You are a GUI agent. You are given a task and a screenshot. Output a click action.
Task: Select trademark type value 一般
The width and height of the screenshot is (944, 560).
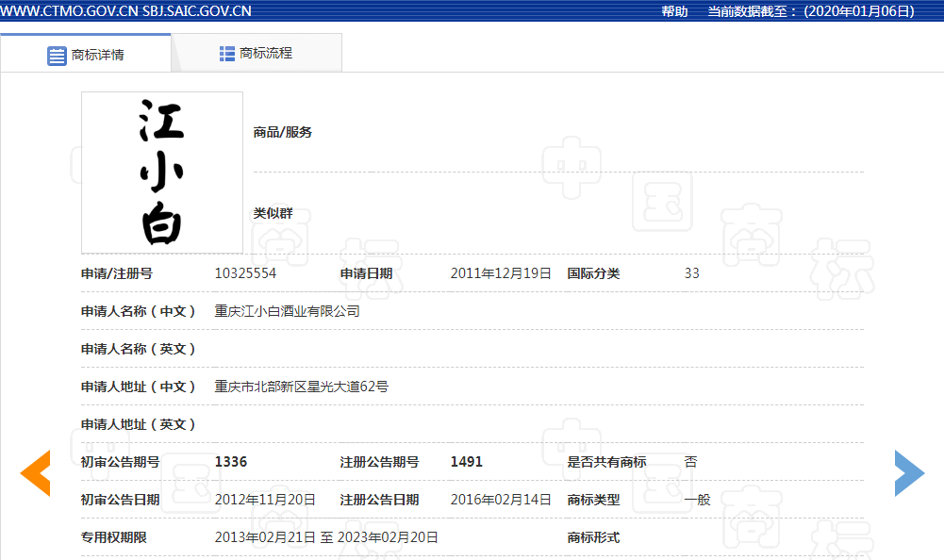coord(697,500)
